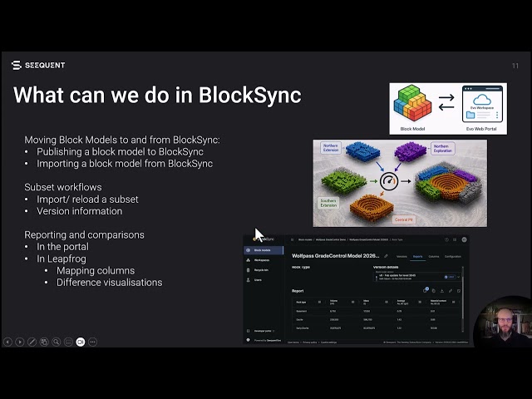Switch to the Columns tab
The image size is (532, 399).
[434, 257]
